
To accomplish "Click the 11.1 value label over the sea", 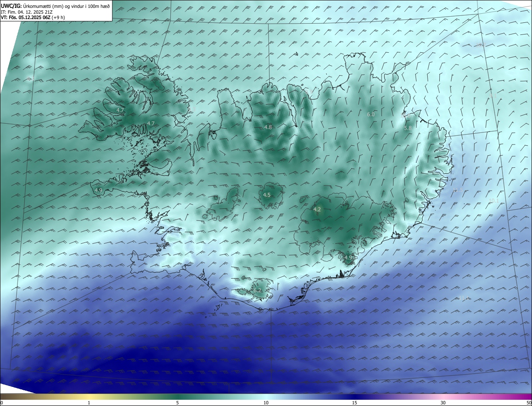I will (464, 298).
